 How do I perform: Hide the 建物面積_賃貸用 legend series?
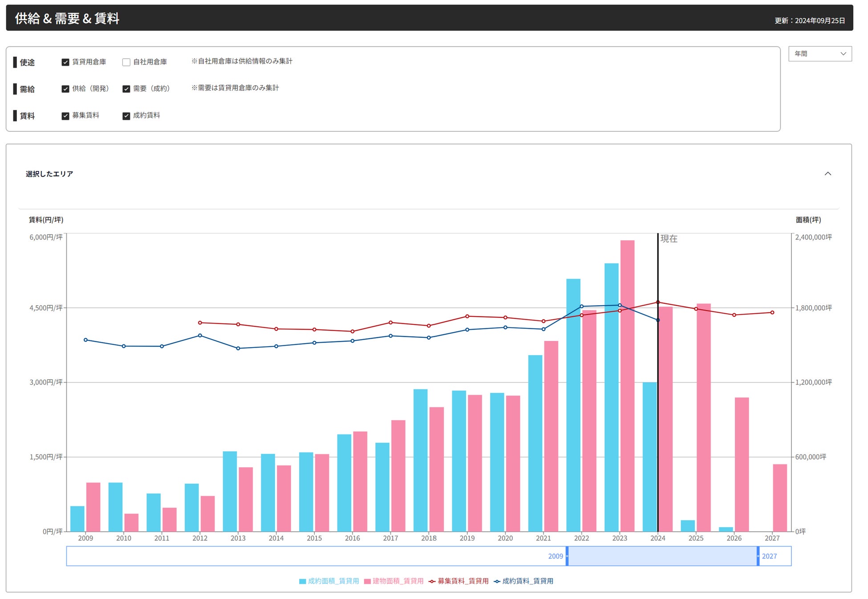tap(368, 581)
